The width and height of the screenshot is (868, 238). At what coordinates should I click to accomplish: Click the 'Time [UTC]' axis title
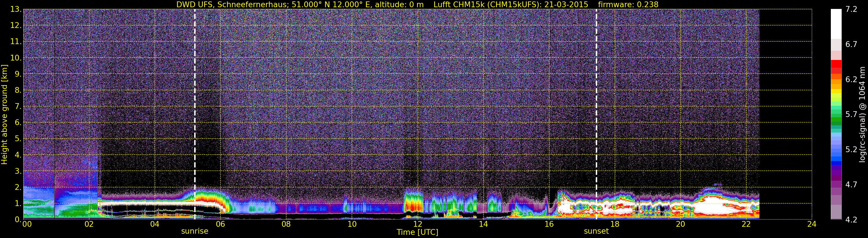[417, 232]
